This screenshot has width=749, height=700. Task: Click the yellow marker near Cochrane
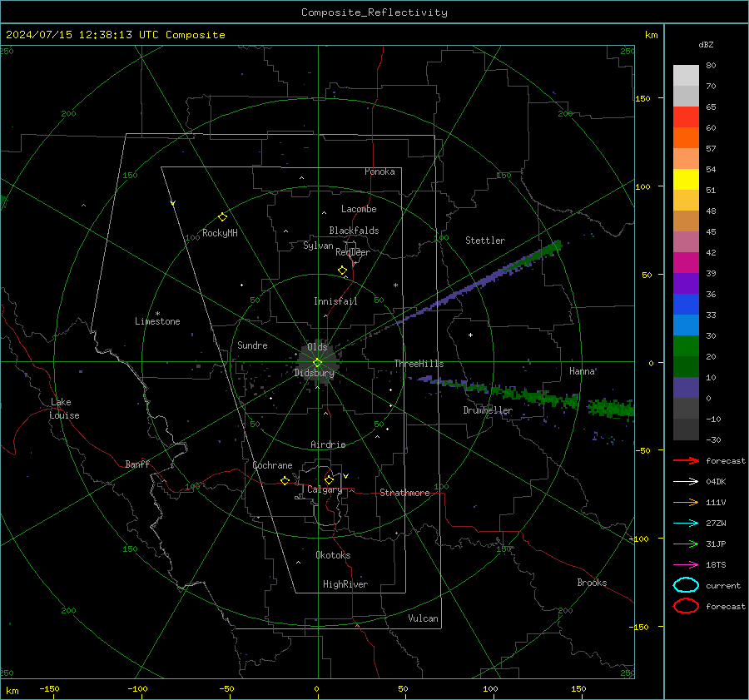coord(285,480)
